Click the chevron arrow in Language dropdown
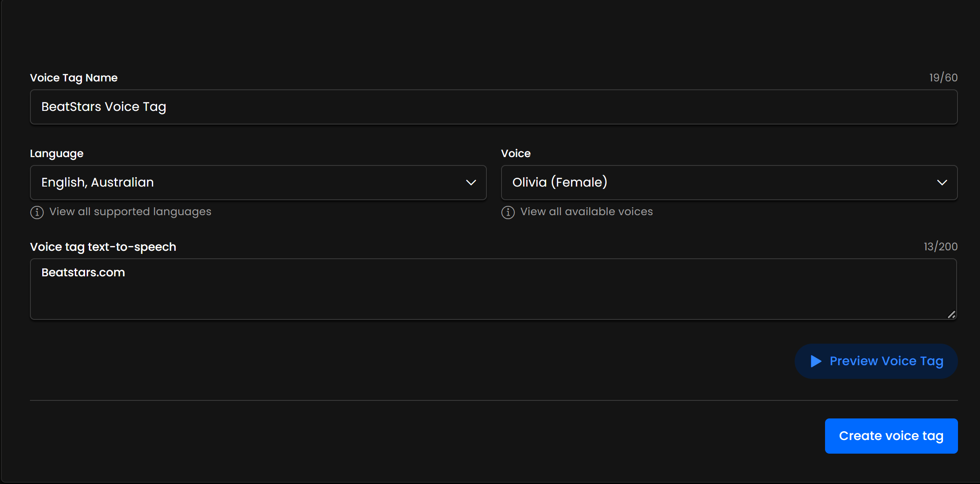 tap(471, 183)
